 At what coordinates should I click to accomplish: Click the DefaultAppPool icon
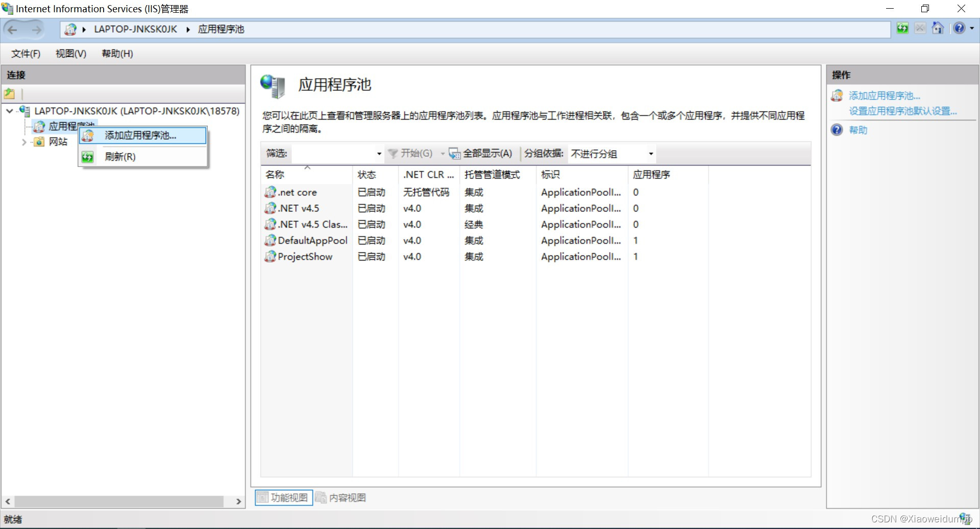270,241
